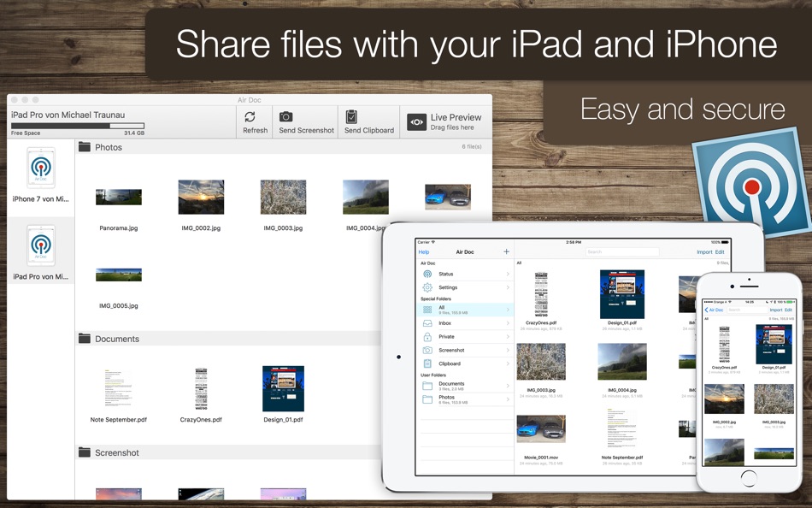Click the Screenshot folder icon in Mac window
Image resolution: width=812 pixels, height=508 pixels.
[84, 452]
